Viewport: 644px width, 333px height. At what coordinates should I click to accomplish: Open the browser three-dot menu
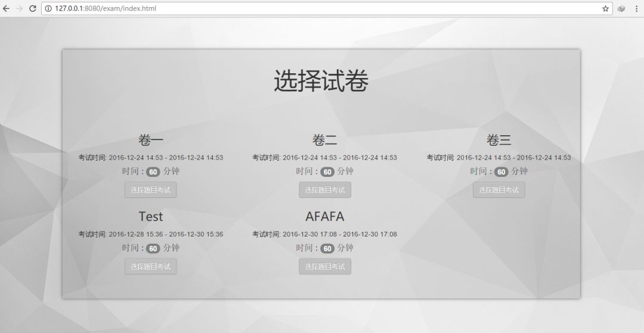coord(636,8)
